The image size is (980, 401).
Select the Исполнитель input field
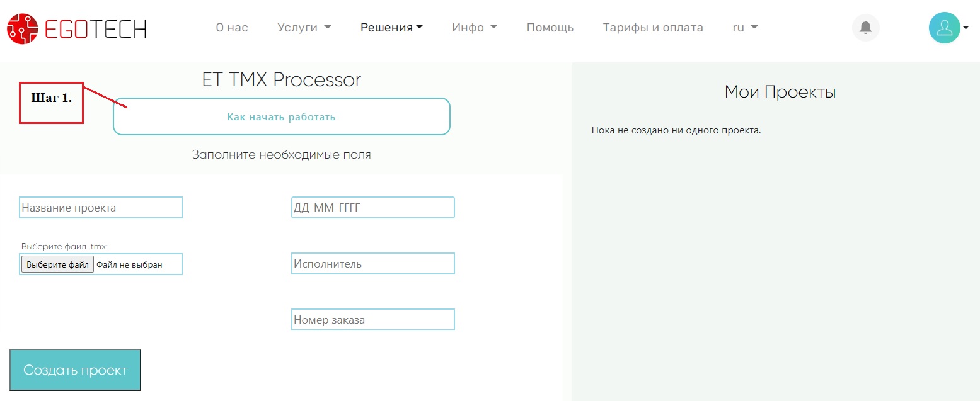[x=372, y=264]
